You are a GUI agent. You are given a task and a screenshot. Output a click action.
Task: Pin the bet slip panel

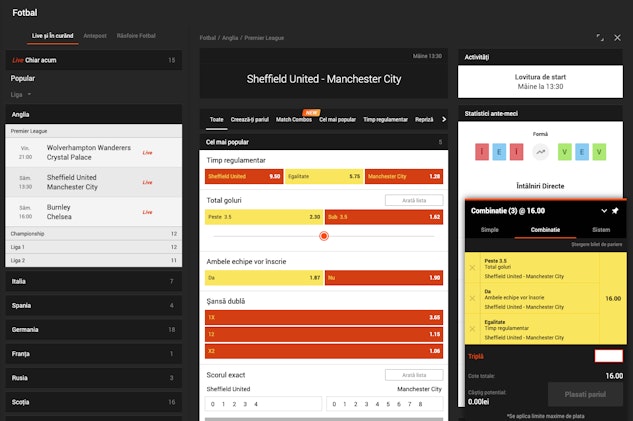pos(615,211)
